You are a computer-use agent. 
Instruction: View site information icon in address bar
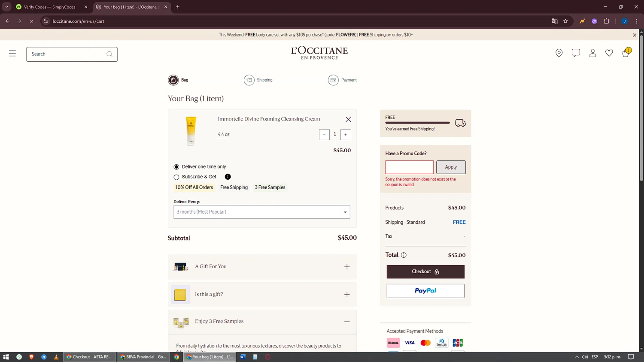click(x=46, y=21)
